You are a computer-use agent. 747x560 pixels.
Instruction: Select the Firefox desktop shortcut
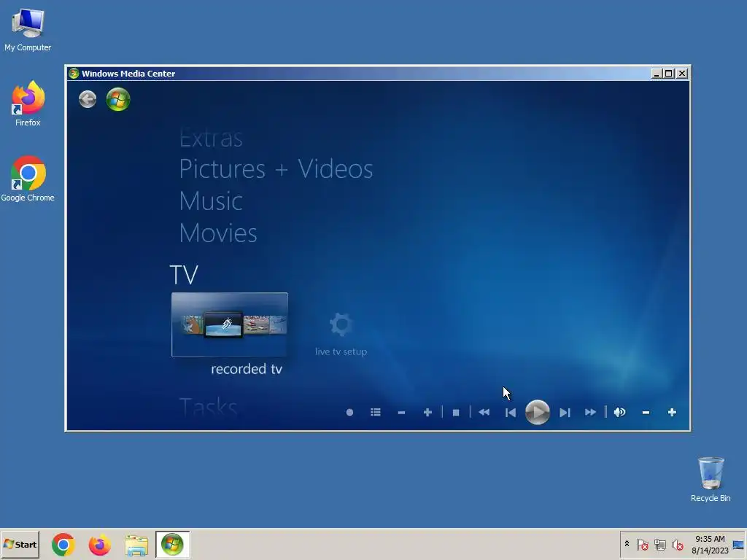[x=28, y=104]
